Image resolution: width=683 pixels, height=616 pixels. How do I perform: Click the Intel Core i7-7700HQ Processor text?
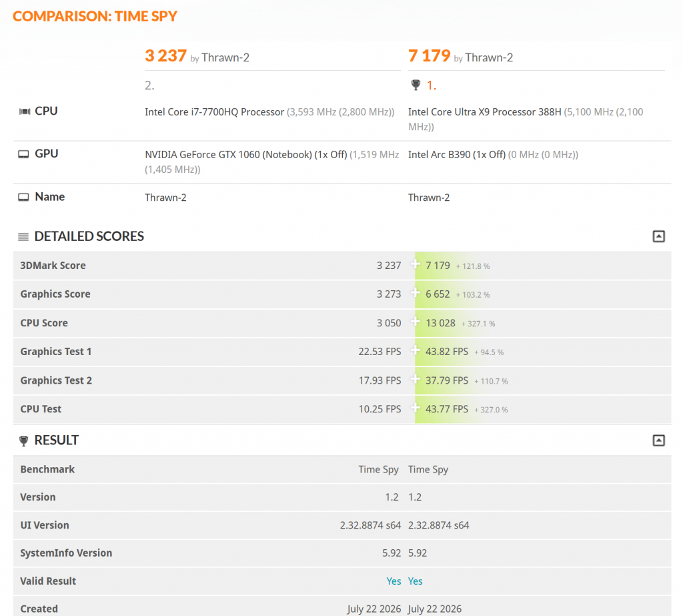click(x=214, y=112)
